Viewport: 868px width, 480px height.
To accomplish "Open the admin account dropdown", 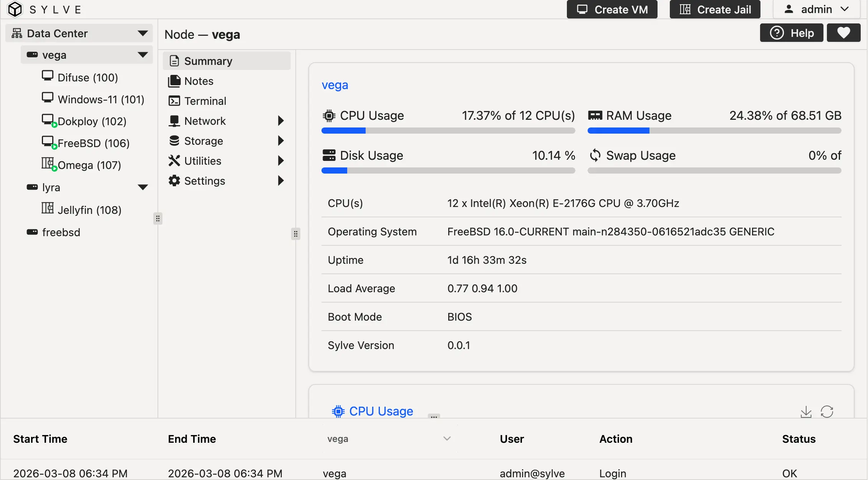I will click(816, 9).
